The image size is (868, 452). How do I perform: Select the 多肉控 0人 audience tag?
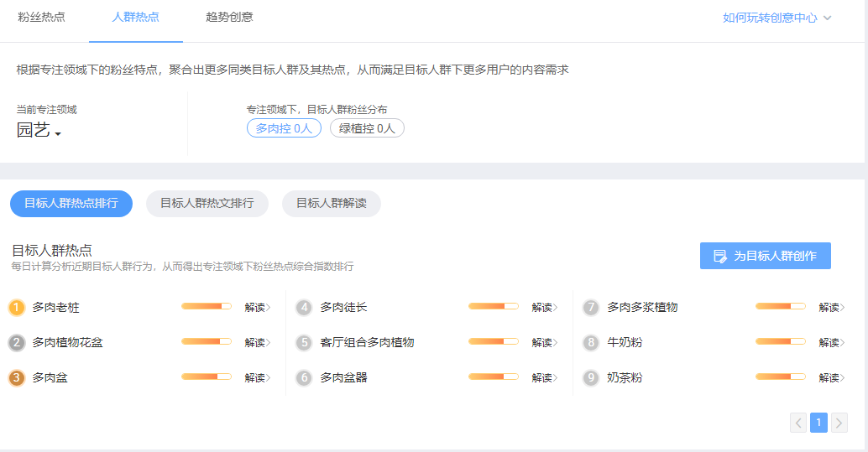284,128
